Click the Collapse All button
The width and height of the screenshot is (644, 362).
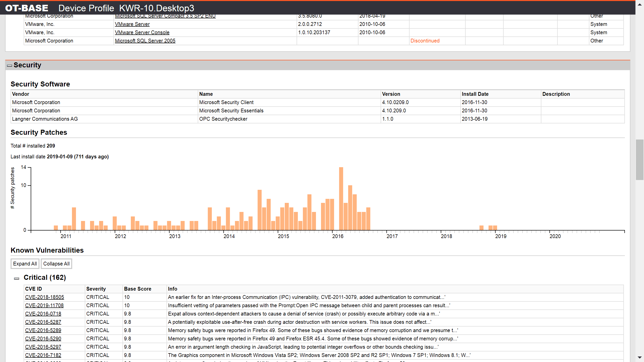(56, 264)
